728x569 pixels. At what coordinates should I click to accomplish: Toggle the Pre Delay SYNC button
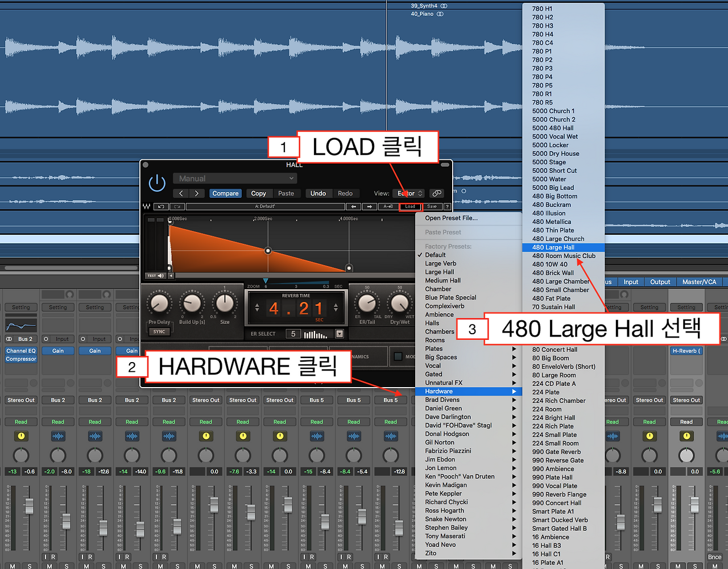[x=159, y=331]
